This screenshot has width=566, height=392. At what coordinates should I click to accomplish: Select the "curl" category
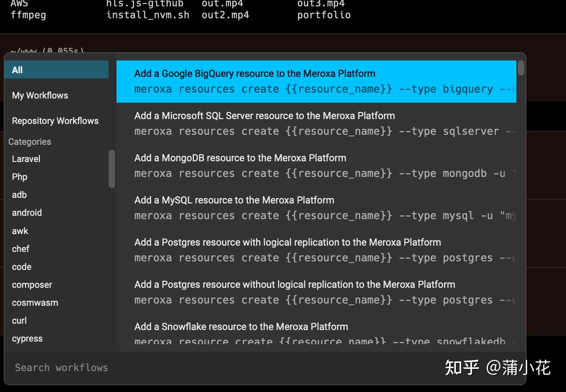(x=19, y=320)
